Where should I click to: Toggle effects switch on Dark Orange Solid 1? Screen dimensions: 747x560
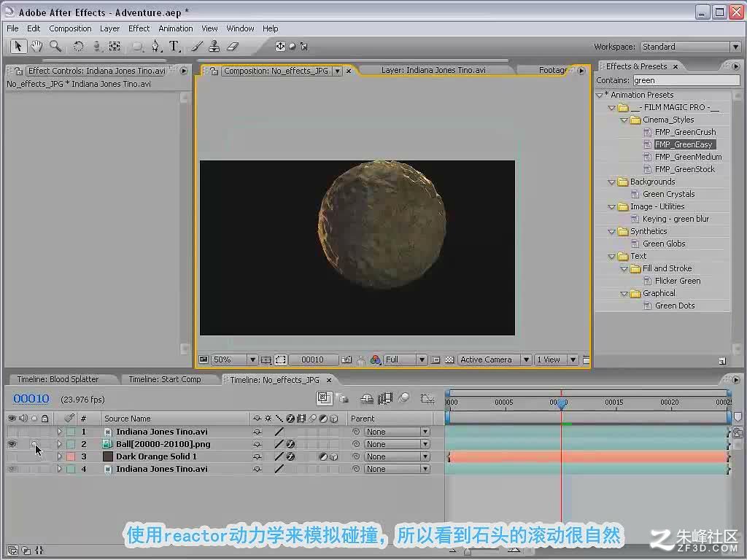(x=290, y=456)
